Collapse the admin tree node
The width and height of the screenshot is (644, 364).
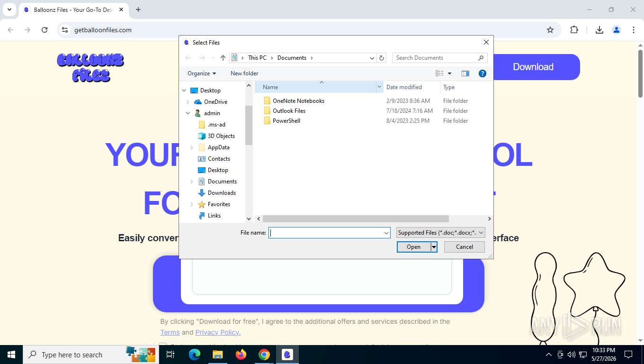click(x=188, y=113)
